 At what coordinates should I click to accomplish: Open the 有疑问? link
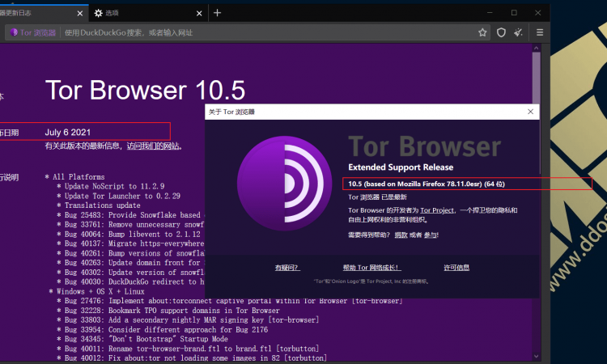287,267
